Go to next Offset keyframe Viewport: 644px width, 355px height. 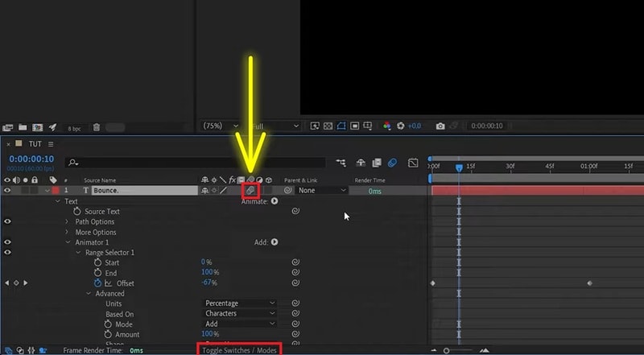[x=26, y=283]
